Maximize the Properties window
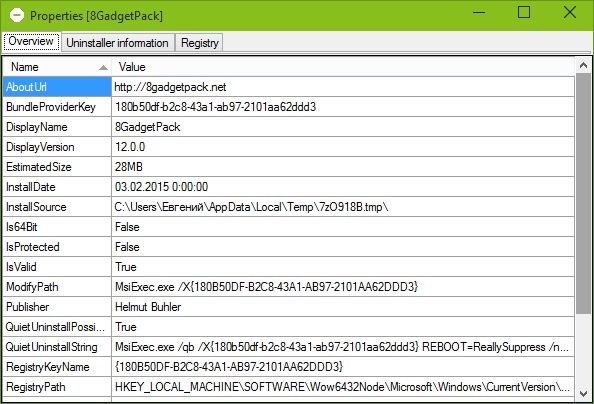 coord(524,13)
